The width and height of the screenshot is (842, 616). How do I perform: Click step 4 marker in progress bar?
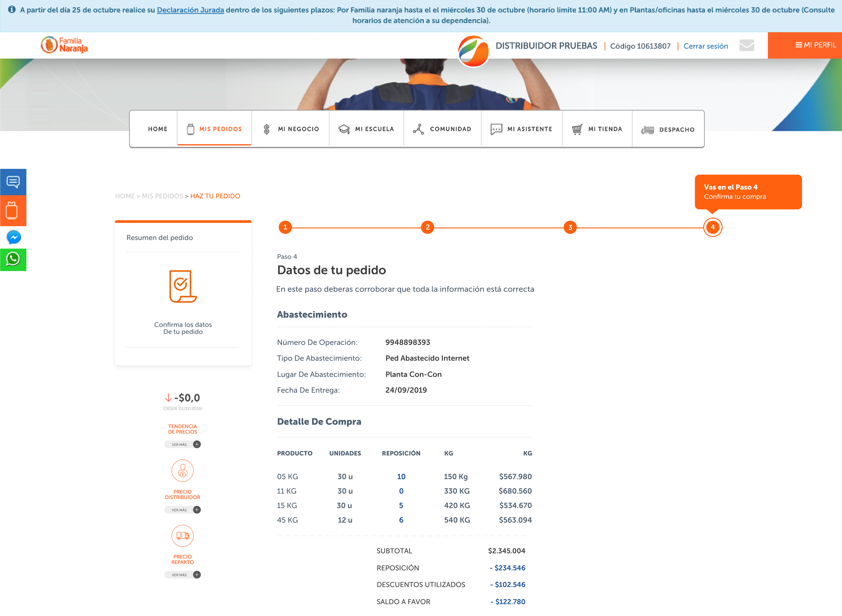(x=713, y=227)
